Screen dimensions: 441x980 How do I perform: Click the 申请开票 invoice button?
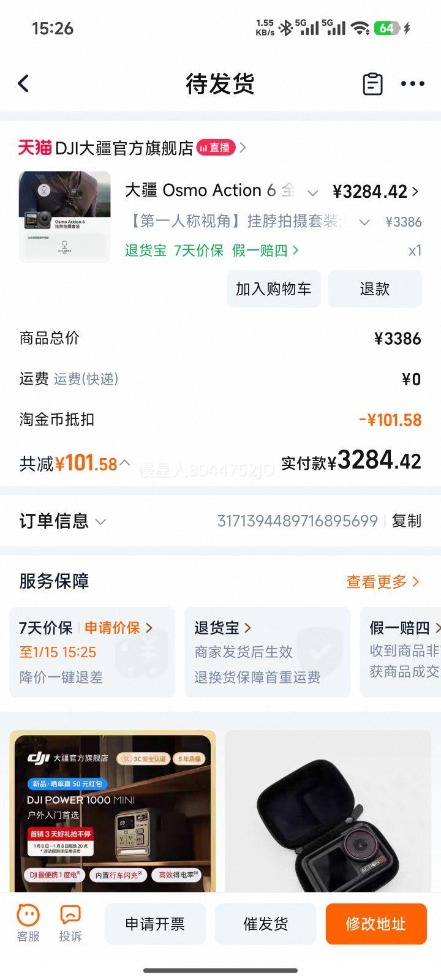tap(155, 924)
